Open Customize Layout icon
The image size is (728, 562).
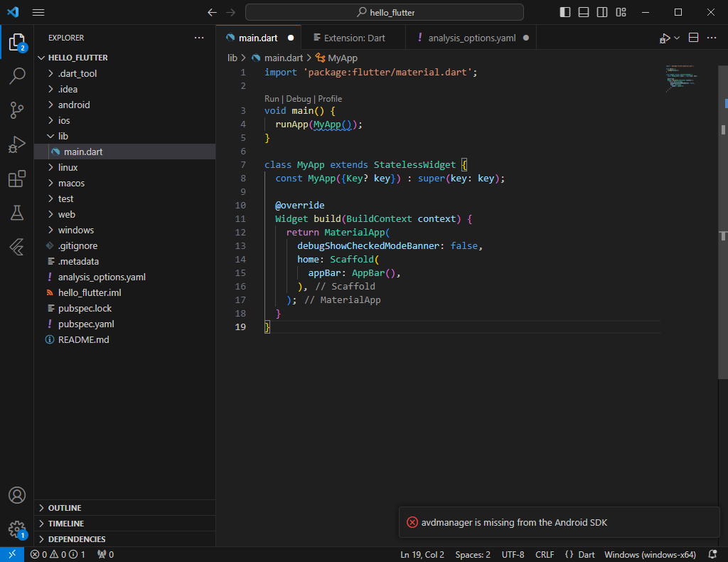pos(621,12)
